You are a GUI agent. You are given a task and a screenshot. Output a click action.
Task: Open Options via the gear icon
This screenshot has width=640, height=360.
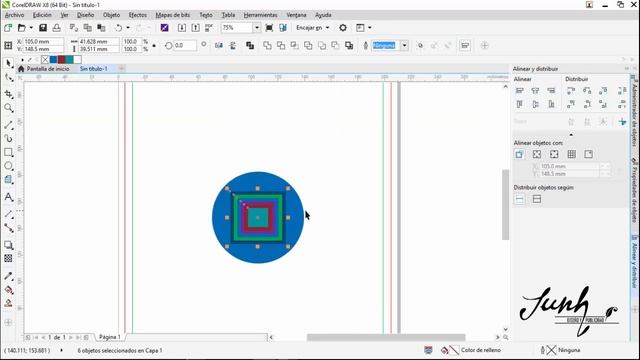pos(343,28)
